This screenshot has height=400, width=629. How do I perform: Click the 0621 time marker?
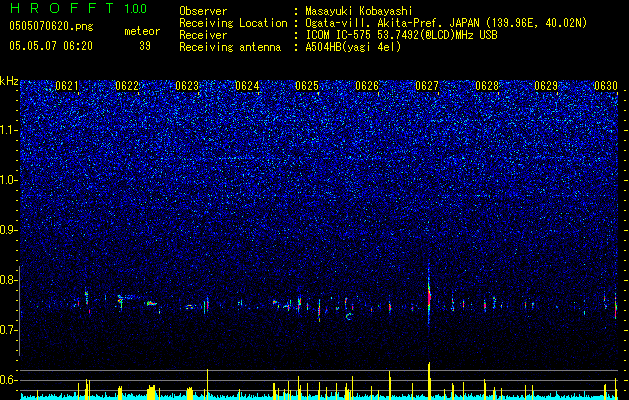point(67,86)
